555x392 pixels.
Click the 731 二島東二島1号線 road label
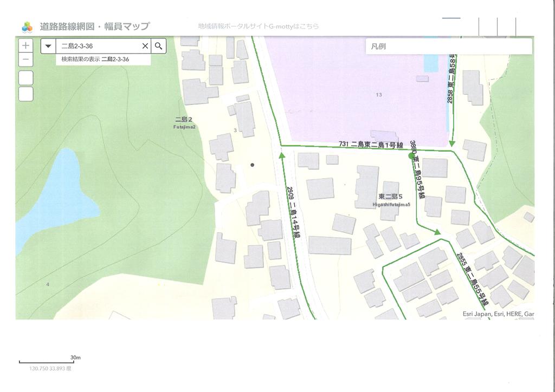pyautogui.click(x=371, y=145)
